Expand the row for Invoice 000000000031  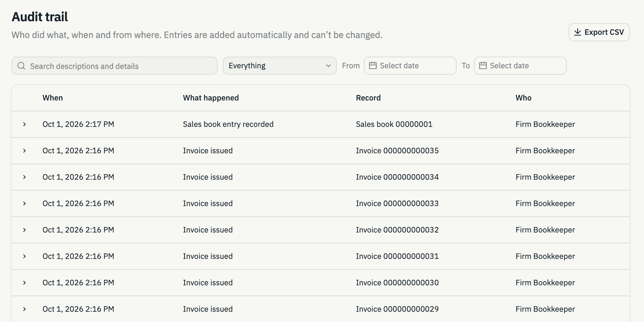pyautogui.click(x=24, y=256)
